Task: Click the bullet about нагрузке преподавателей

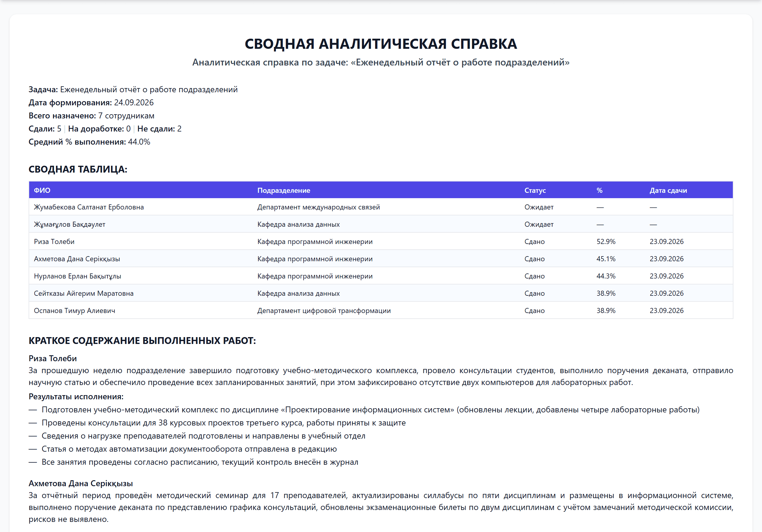Action: pos(197,436)
